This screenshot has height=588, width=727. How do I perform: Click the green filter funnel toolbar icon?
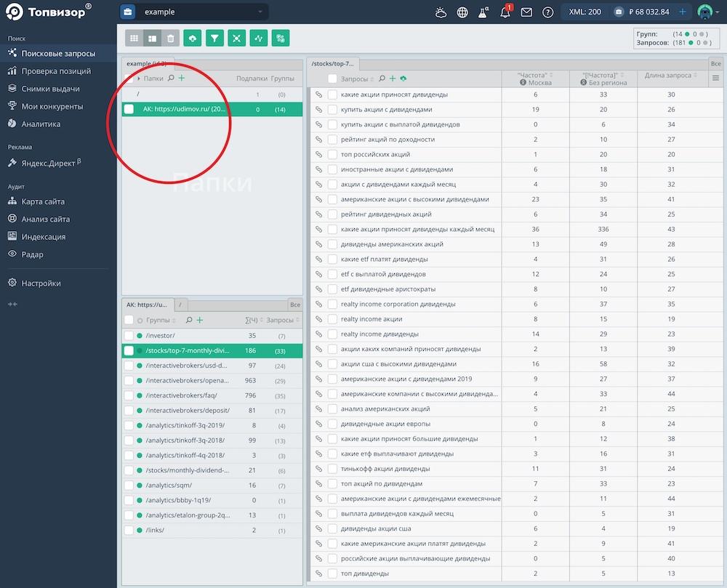pos(214,38)
